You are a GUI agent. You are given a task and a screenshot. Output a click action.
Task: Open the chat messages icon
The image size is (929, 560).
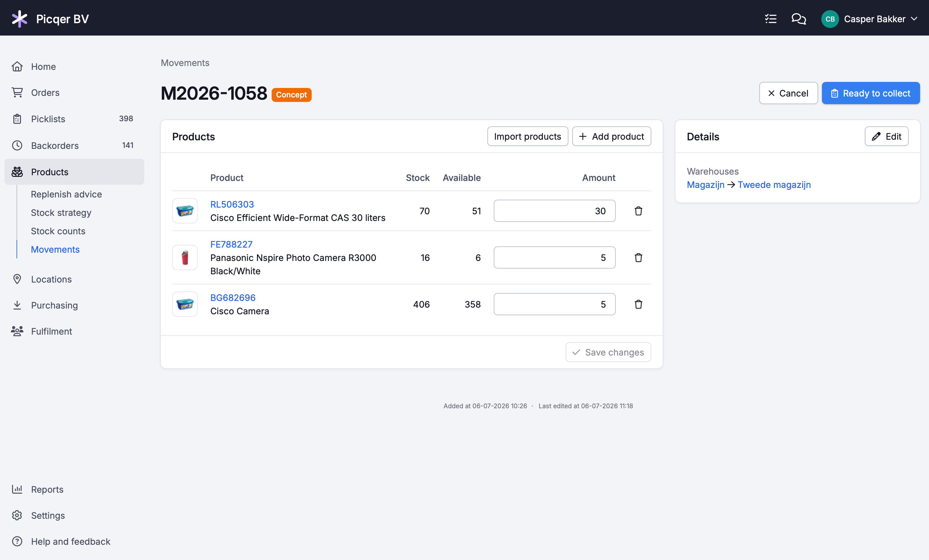coord(798,19)
